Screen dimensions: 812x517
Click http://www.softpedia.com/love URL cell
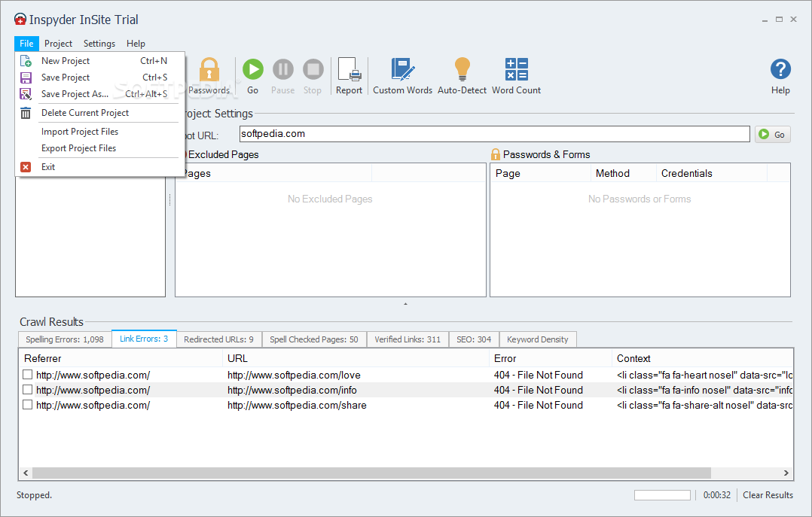tap(294, 376)
